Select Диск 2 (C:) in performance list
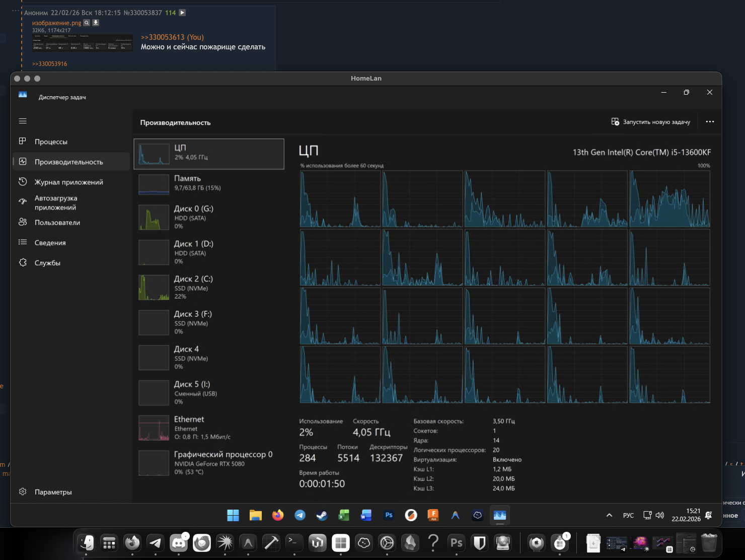This screenshot has height=560, width=745. click(208, 287)
